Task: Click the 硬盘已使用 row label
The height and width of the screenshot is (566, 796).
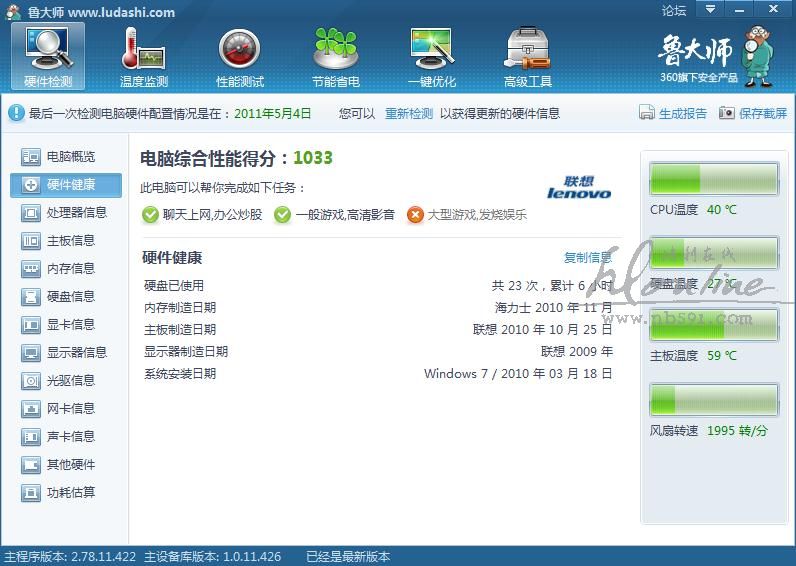Action: pyautogui.click(x=174, y=286)
